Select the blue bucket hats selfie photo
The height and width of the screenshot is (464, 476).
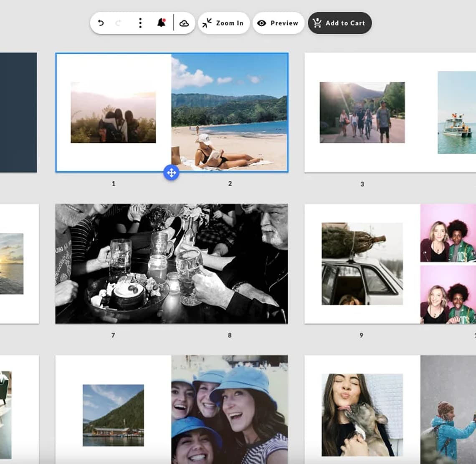229,409
